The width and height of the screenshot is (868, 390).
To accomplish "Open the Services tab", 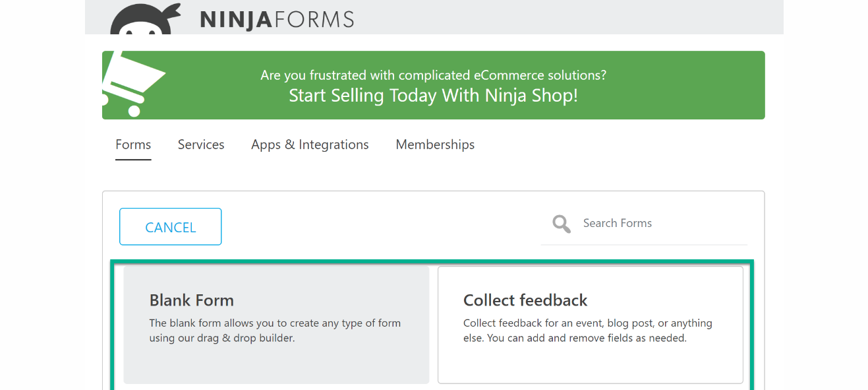I will pyautogui.click(x=201, y=145).
